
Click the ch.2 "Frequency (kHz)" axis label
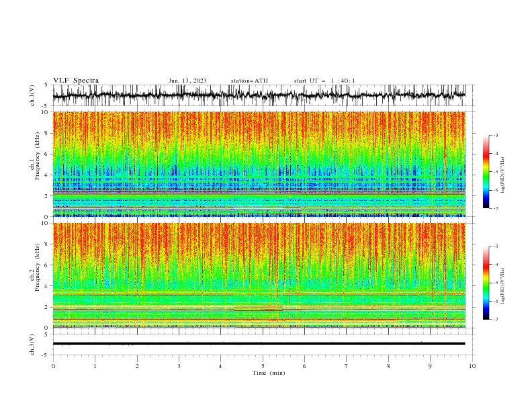pyautogui.click(x=38, y=267)
